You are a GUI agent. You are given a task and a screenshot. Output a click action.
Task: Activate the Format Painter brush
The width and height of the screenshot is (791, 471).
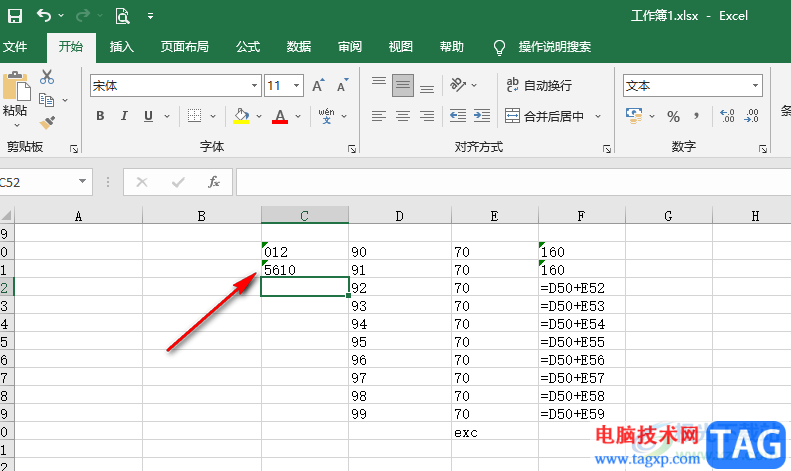[47, 123]
